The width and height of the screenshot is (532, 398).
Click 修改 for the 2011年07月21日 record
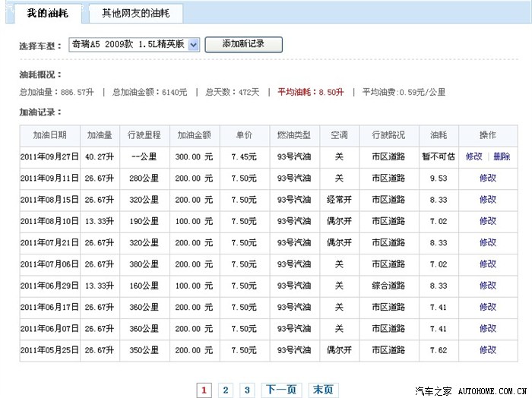487,243
